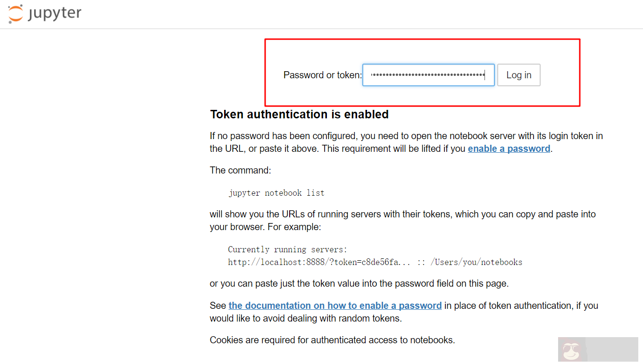Click the "jupyter notebook list" command text

point(276,193)
